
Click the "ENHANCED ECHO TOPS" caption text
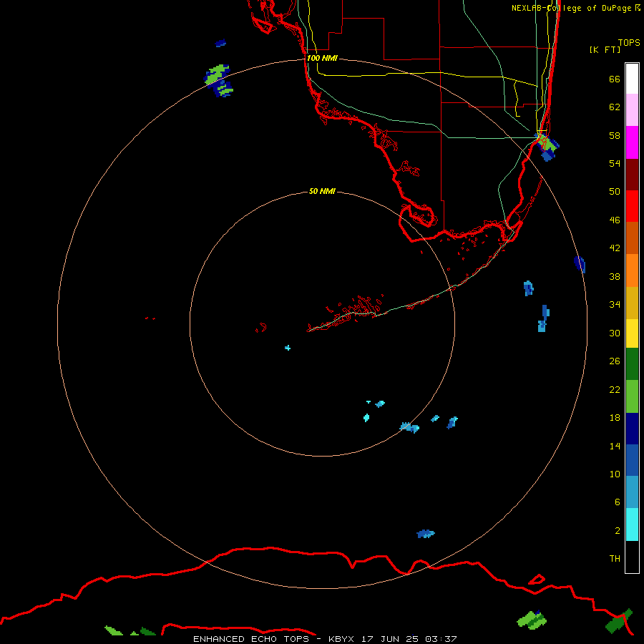tap(251, 639)
